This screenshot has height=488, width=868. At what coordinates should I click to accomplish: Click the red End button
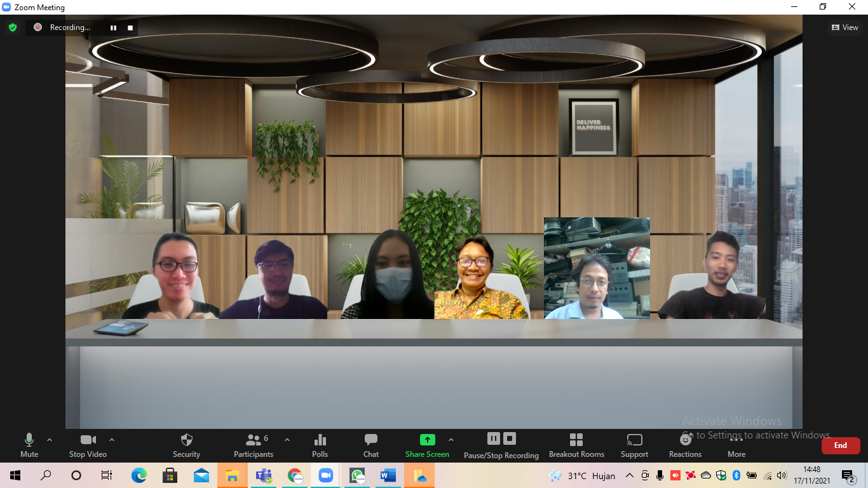click(x=840, y=445)
